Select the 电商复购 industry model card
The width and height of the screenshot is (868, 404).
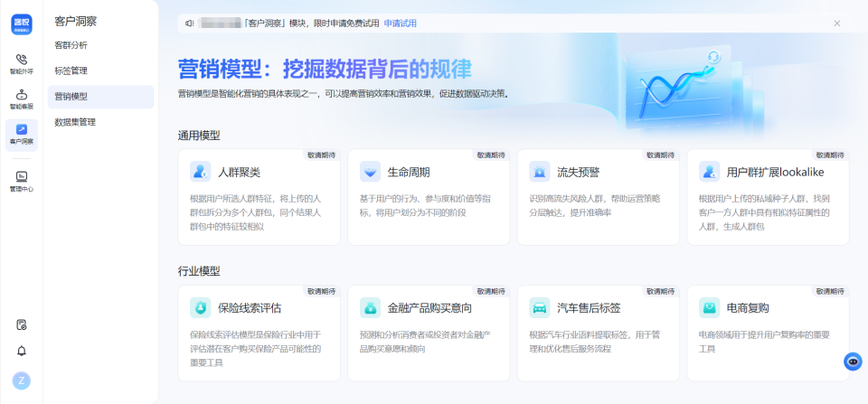coord(768,333)
